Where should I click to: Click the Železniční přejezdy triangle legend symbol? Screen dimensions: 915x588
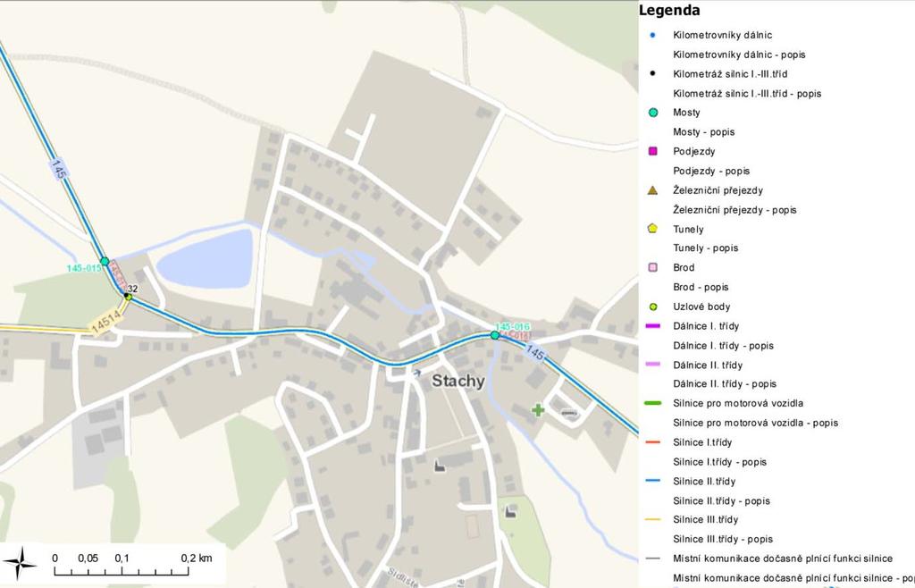coord(652,190)
